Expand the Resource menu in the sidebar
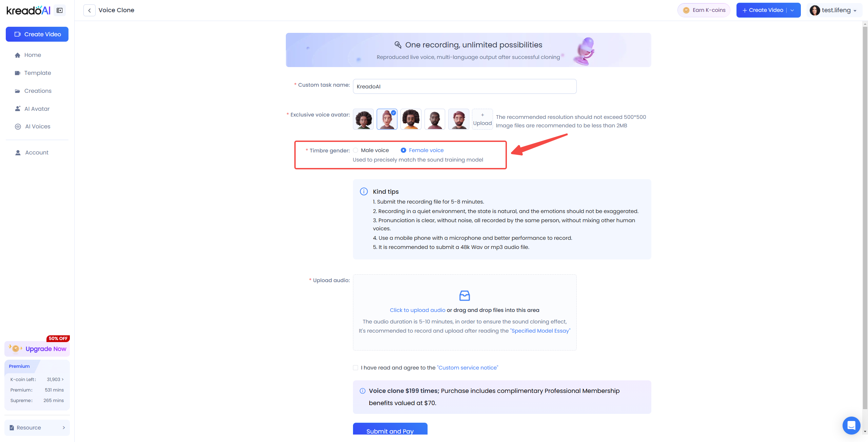Screen dimensions: 868x442 point(37,428)
